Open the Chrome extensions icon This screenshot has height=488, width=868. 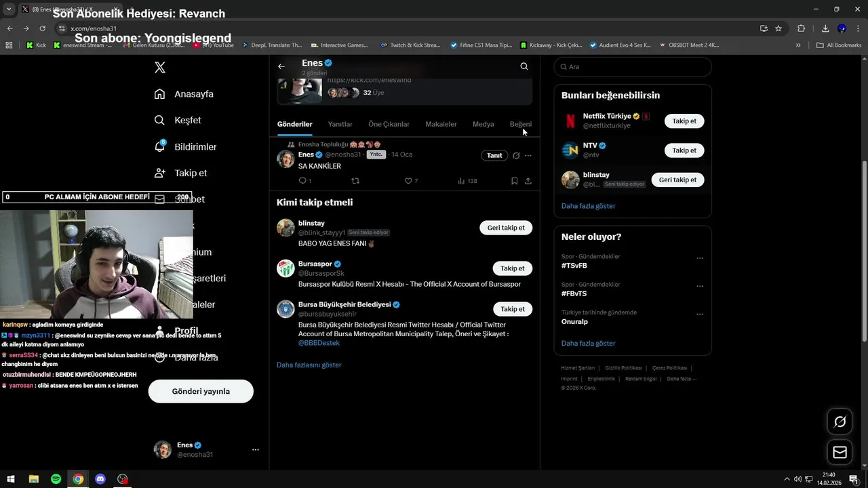pyautogui.click(x=802, y=28)
